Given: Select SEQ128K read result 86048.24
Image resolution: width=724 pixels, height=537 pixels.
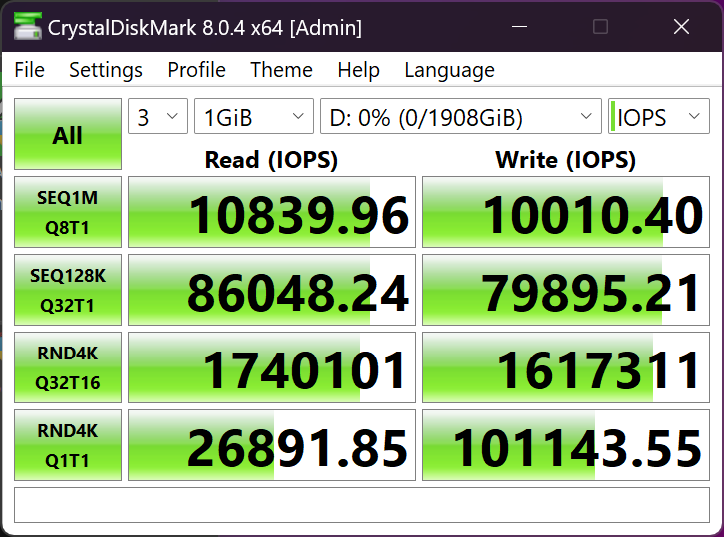Looking at the screenshot, I should pos(272,290).
